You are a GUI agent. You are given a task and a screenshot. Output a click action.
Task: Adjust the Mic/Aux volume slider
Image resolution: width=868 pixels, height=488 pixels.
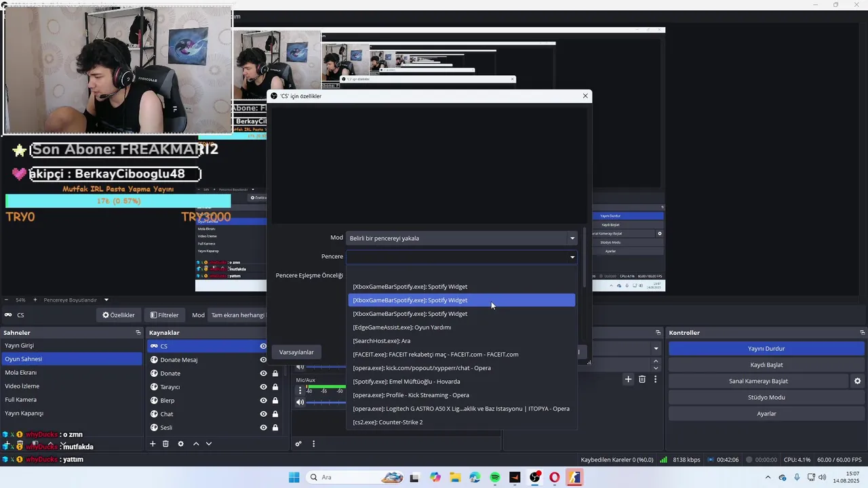tap(327, 402)
